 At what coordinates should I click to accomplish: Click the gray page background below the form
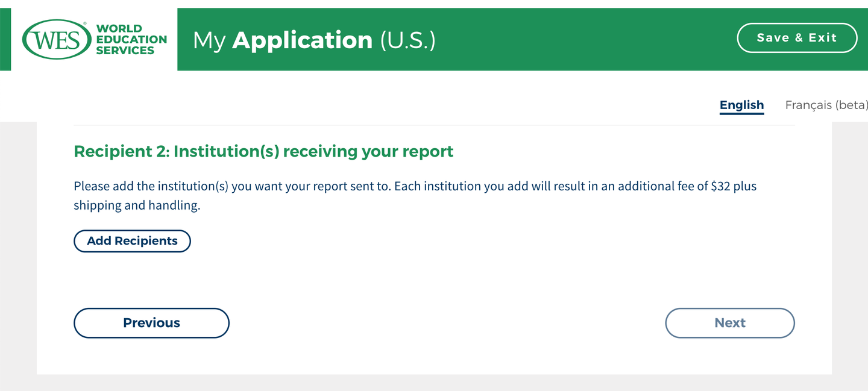tap(434, 383)
